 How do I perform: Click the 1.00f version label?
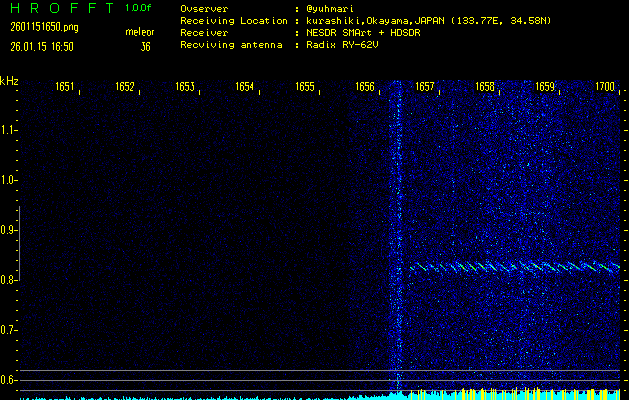point(139,8)
